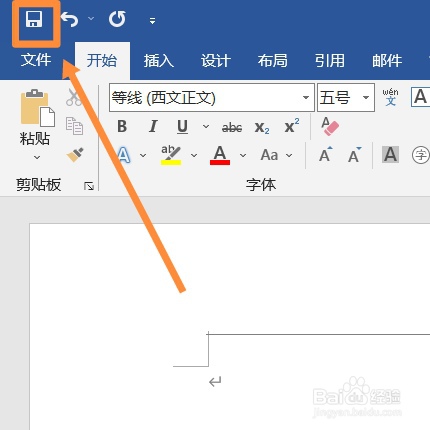Click the enclosed character 字 icon
This screenshot has height=430, width=430.
coord(420,155)
